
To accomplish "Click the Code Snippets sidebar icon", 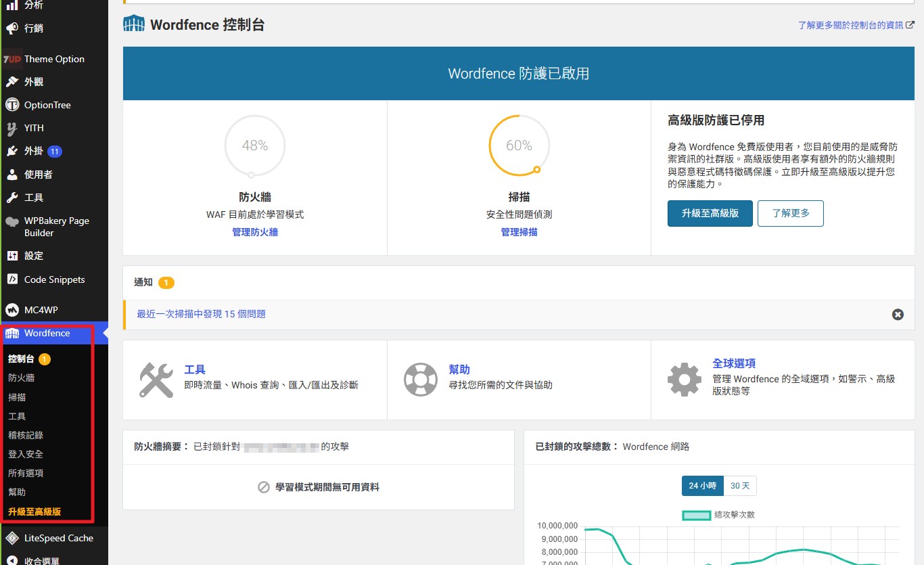I will pyautogui.click(x=12, y=279).
